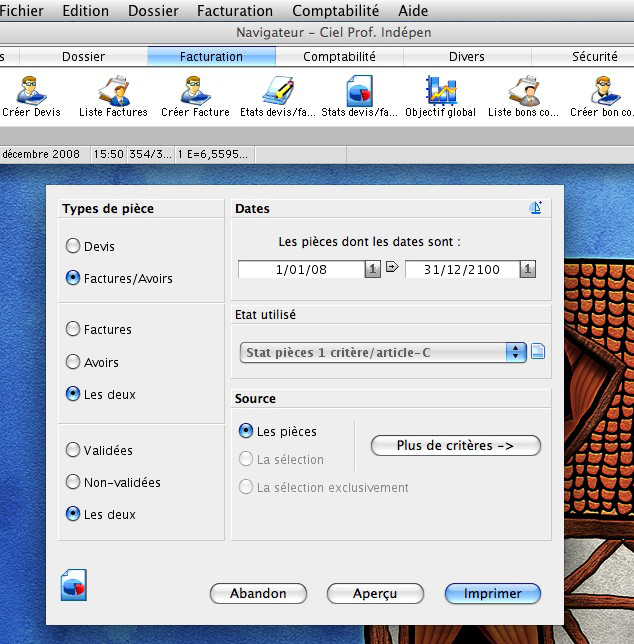Expand the Stat pièces 1 critère/article-C dropdown
634x644 pixels.
point(383,352)
